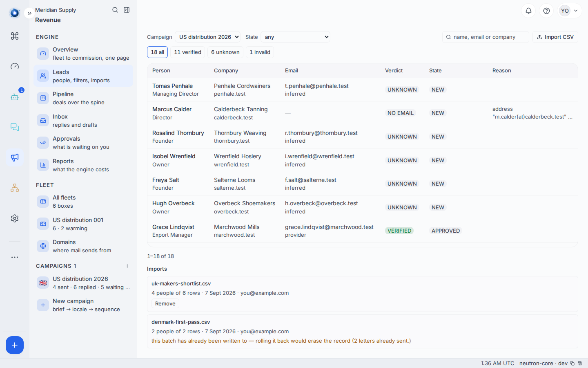
Task: Remove the uk-makers-shortlist.csv import
Action: pyautogui.click(x=165, y=303)
